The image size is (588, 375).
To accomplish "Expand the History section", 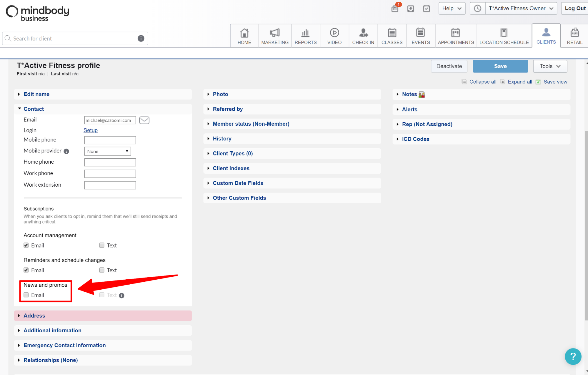I will [x=292, y=139].
